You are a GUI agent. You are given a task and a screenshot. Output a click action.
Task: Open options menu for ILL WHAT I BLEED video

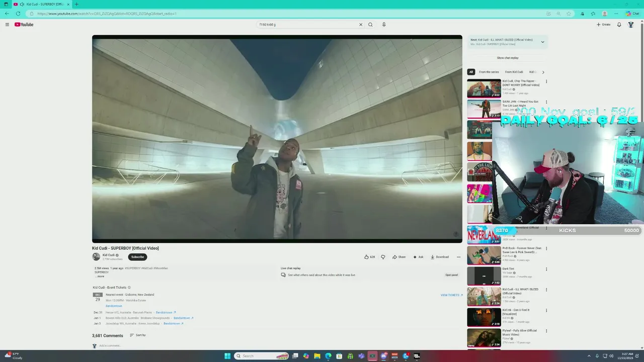tap(546, 290)
